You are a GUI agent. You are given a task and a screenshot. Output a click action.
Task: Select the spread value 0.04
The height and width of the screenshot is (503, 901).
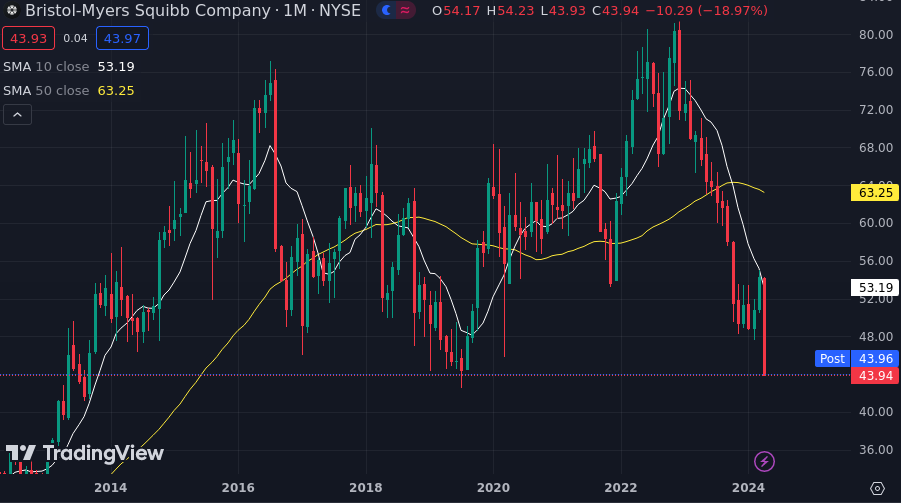point(75,39)
